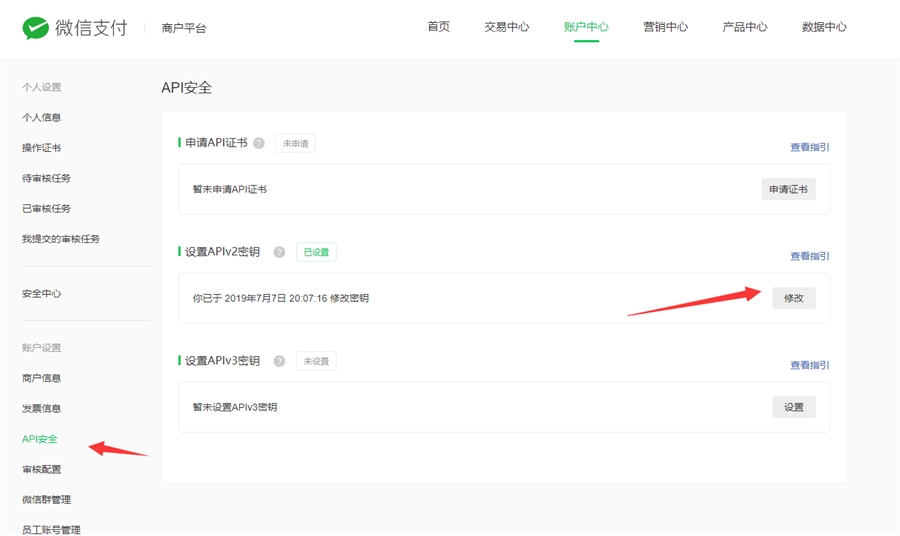Open the 首页 tab
Screen dimensions: 900x536
point(438,27)
